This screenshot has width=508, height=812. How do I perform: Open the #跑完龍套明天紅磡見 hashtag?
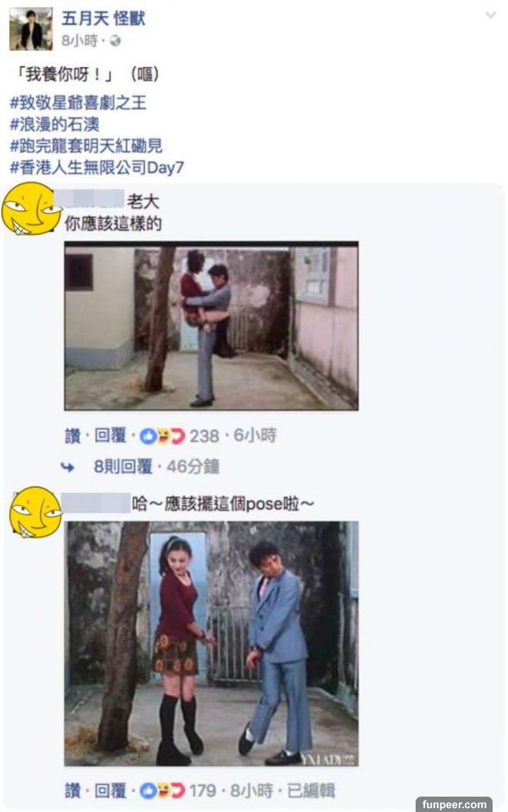click(86, 146)
